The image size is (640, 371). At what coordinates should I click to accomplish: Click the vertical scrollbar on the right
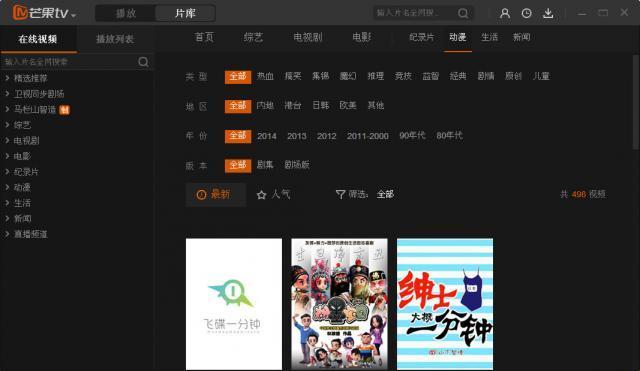tap(635, 102)
